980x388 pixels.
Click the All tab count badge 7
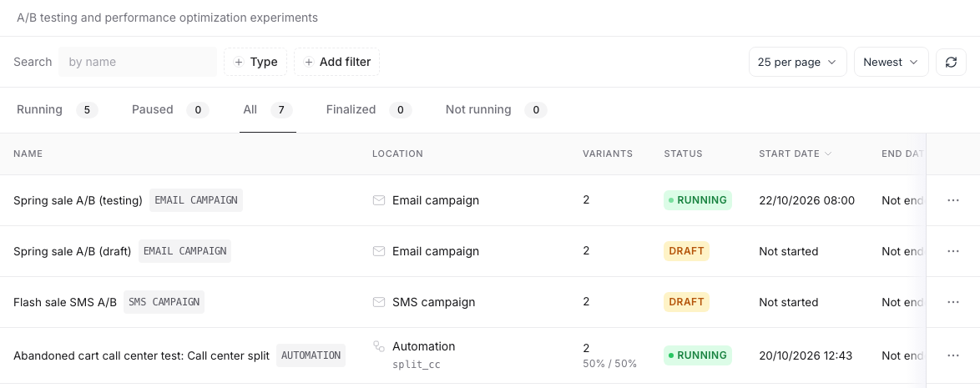(281, 111)
